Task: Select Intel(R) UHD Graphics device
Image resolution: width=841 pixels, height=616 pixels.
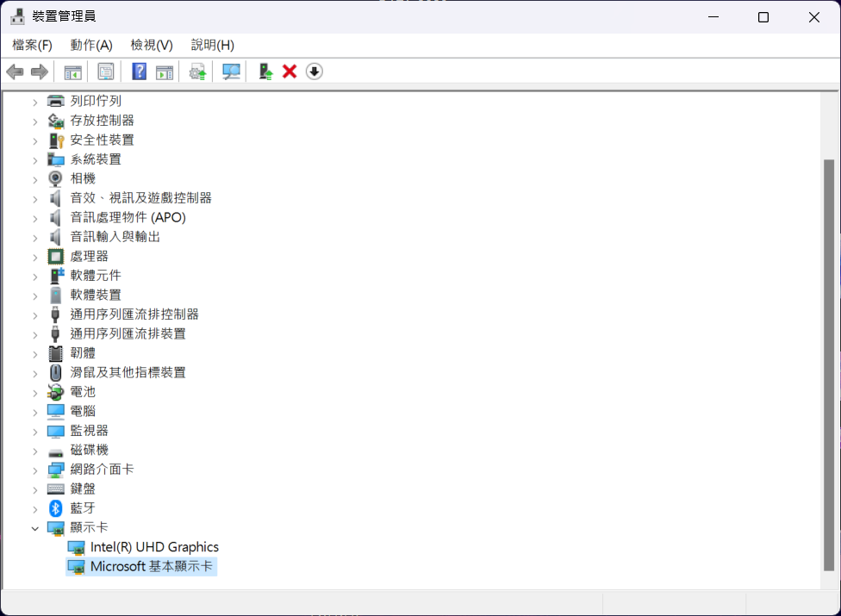Action: (x=154, y=547)
